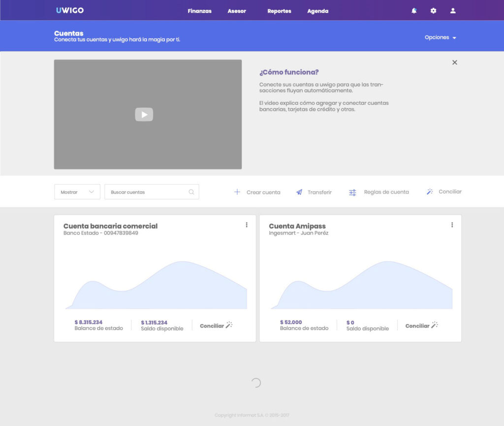Click Conciliar on the Cuenta bancaria comercial card

212,326
